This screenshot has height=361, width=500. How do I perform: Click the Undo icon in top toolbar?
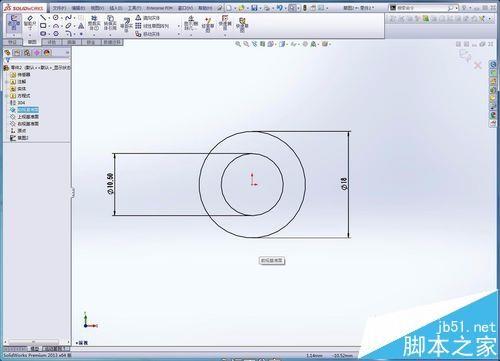pos(279,7)
